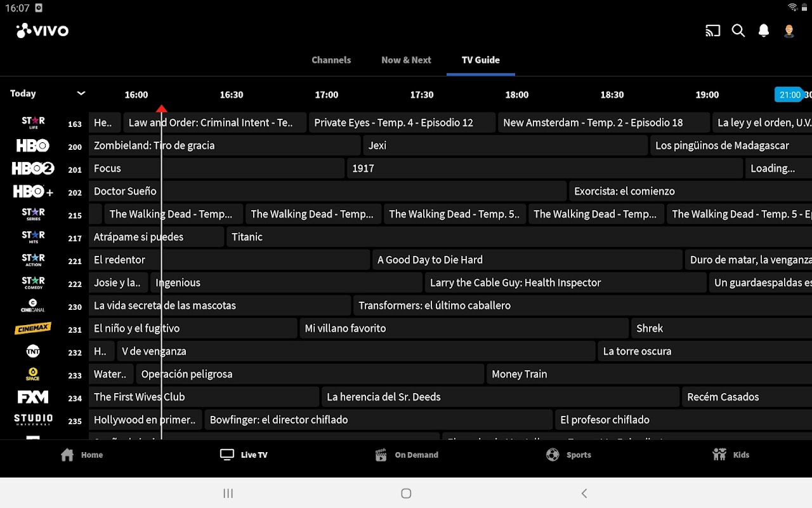812x508 pixels.
Task: Select the FXM channel logo
Action: [x=33, y=397]
